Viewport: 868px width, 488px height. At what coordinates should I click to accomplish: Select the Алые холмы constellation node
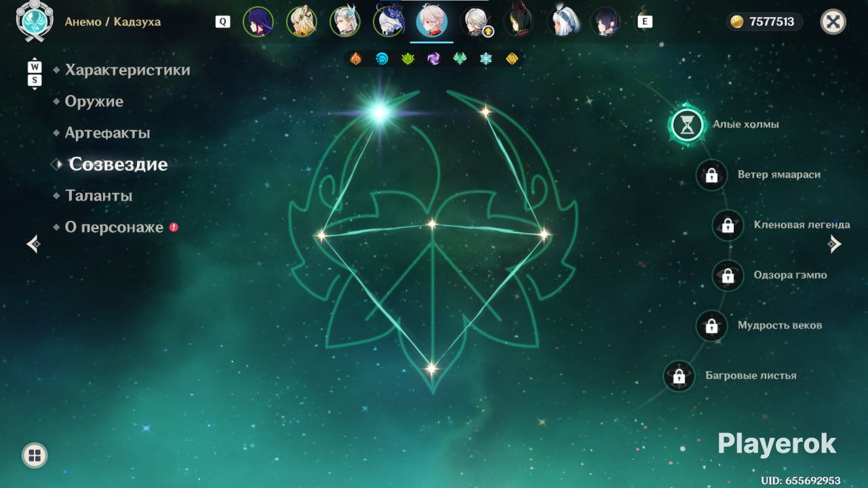[x=688, y=125]
